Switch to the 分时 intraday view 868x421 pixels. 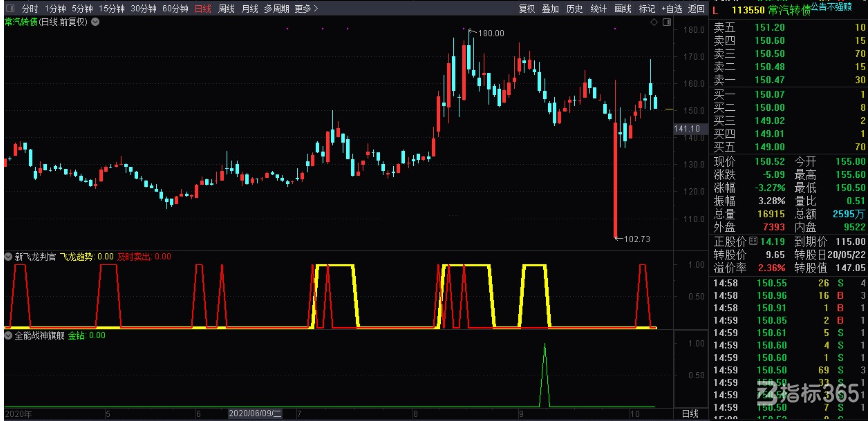pyautogui.click(x=29, y=8)
